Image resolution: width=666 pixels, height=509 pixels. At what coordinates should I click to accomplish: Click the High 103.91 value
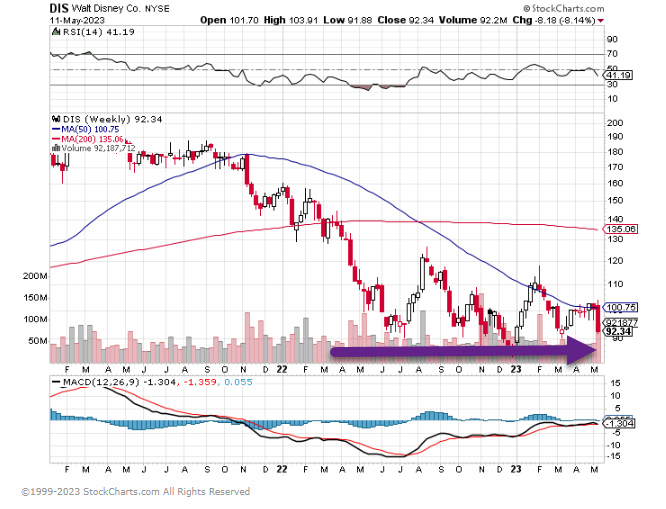(x=291, y=20)
